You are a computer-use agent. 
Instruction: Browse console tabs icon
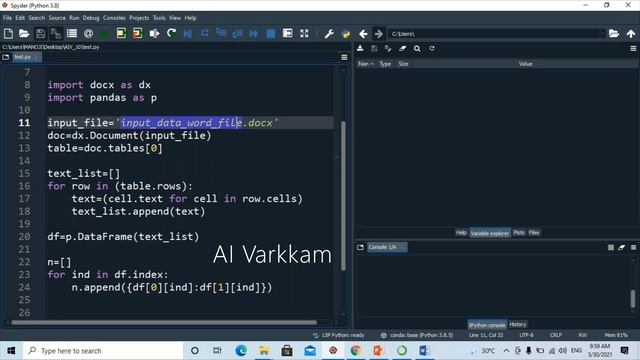point(360,247)
